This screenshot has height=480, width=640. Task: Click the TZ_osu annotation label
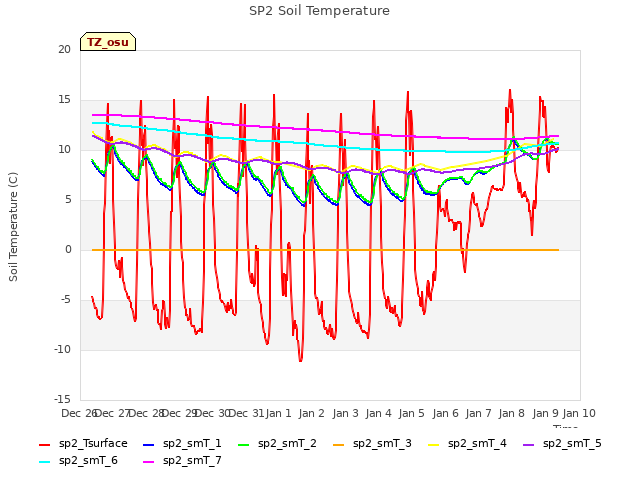(108, 42)
